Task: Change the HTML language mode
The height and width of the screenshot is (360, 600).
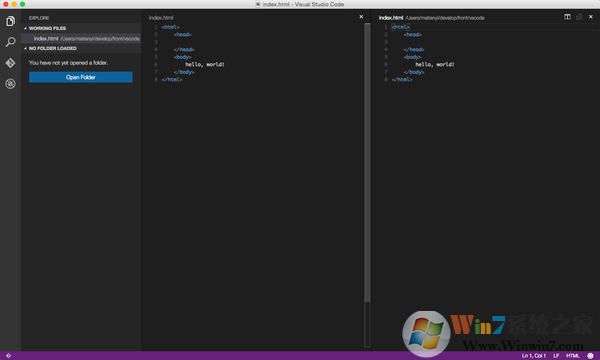Action: [x=573, y=356]
